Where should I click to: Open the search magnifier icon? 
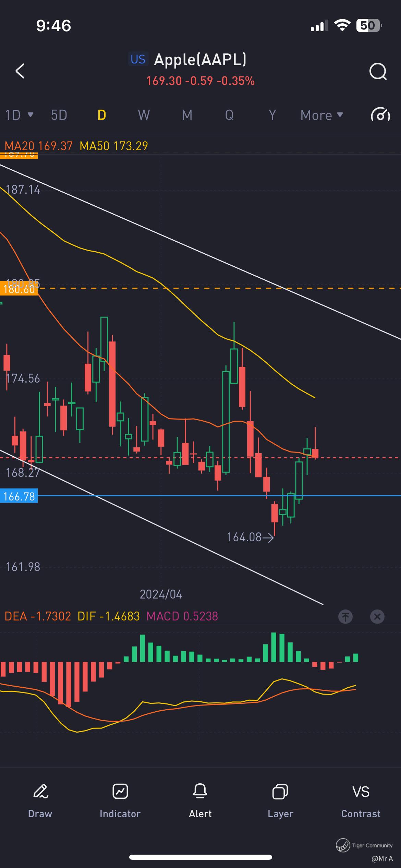378,71
